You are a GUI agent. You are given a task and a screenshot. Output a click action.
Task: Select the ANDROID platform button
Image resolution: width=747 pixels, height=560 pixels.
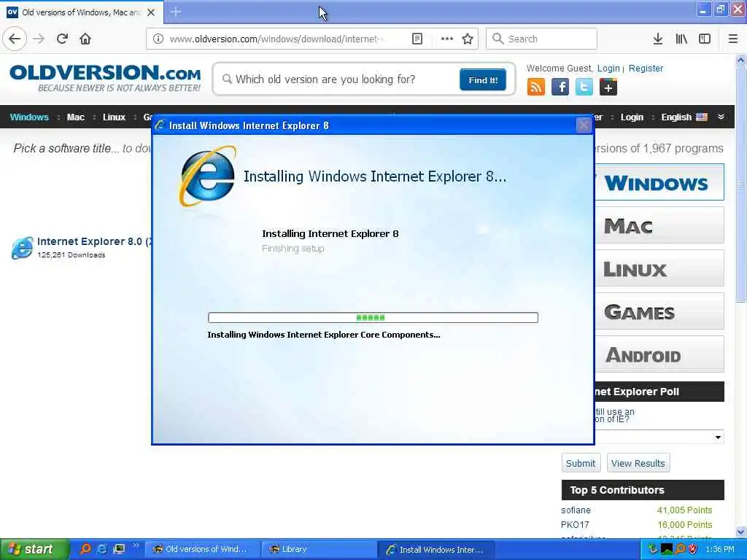tap(659, 354)
